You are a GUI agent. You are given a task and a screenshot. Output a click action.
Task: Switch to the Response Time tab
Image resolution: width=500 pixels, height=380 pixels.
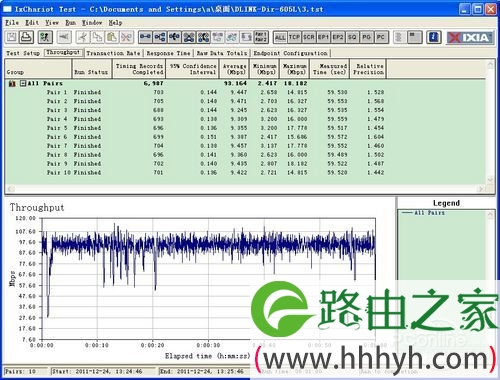tap(169, 53)
